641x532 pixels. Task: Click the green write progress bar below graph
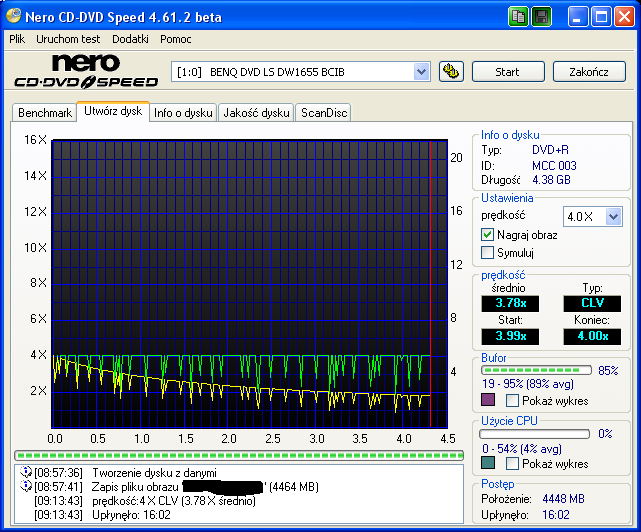[x=239, y=455]
